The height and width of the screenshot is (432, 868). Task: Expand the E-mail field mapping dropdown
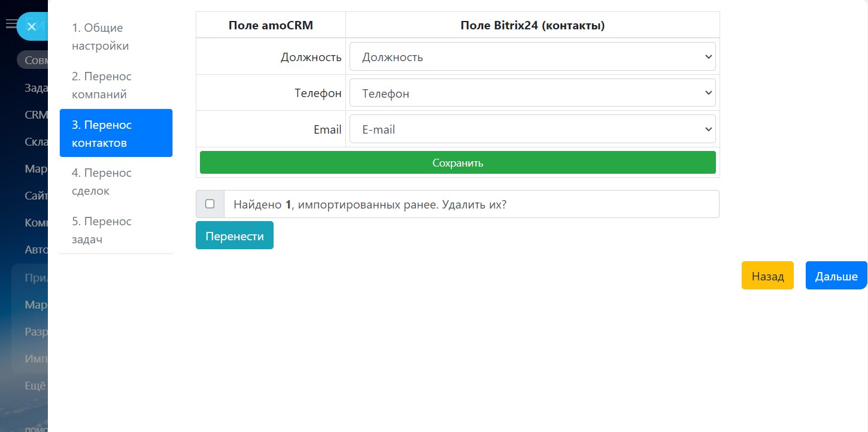pyautogui.click(x=533, y=129)
